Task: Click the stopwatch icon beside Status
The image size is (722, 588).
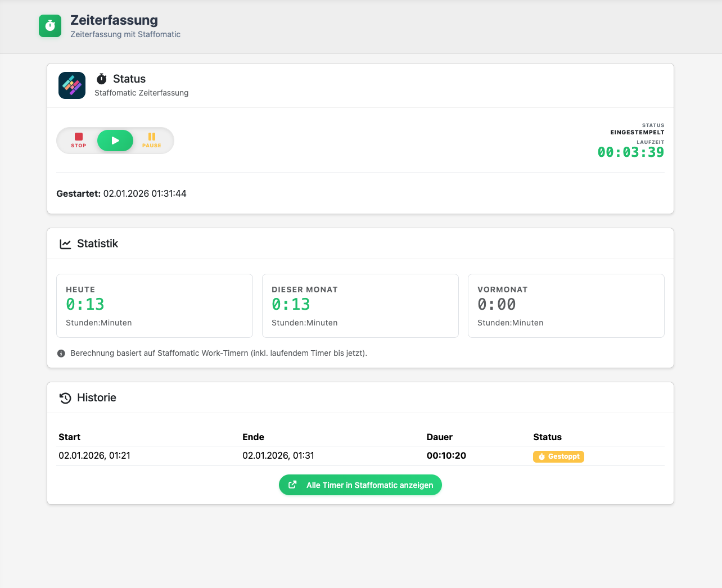Action: point(102,79)
